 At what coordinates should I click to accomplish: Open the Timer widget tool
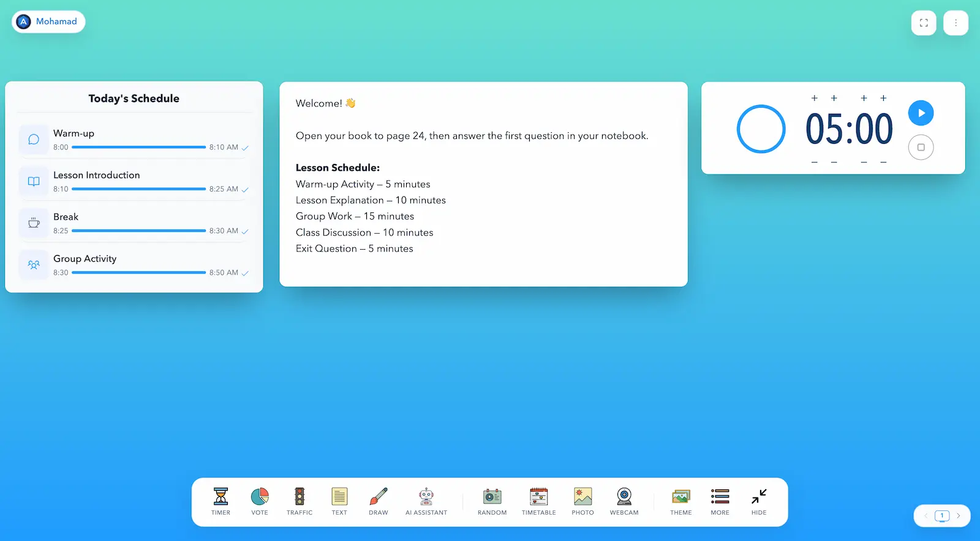coord(221,502)
